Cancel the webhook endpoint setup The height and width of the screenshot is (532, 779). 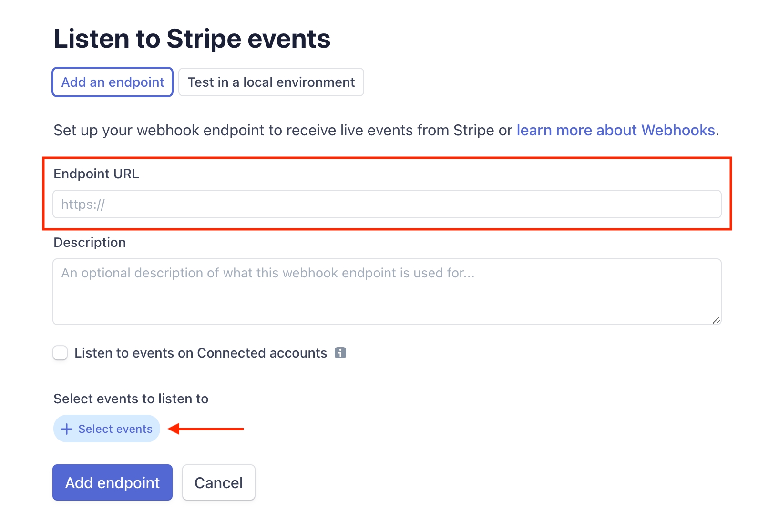[x=218, y=482]
